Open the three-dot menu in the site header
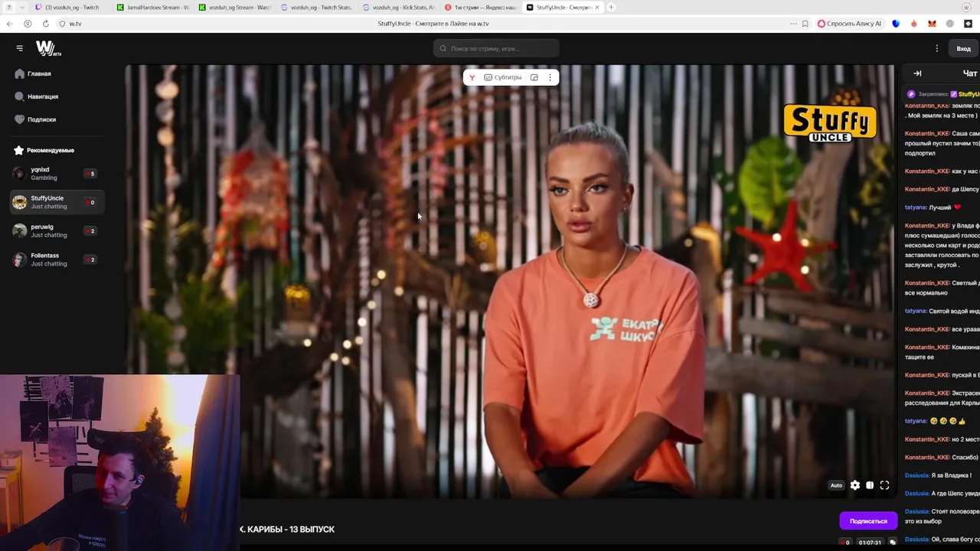This screenshot has width=980, height=551. (x=936, y=48)
